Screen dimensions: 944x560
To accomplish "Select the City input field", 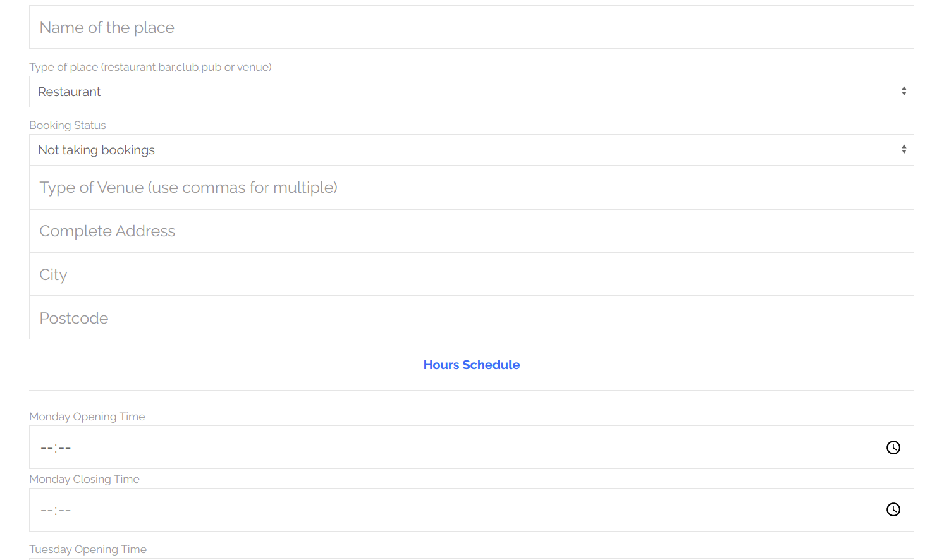I will 471,274.
